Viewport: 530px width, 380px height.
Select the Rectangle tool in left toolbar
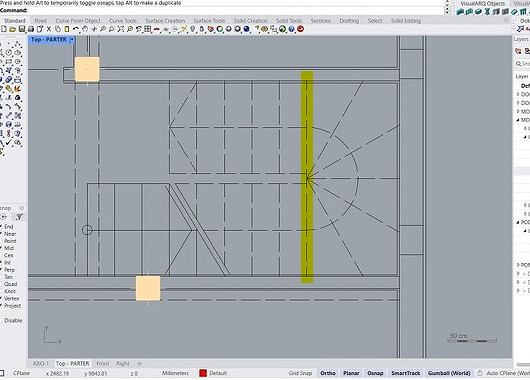[8, 62]
